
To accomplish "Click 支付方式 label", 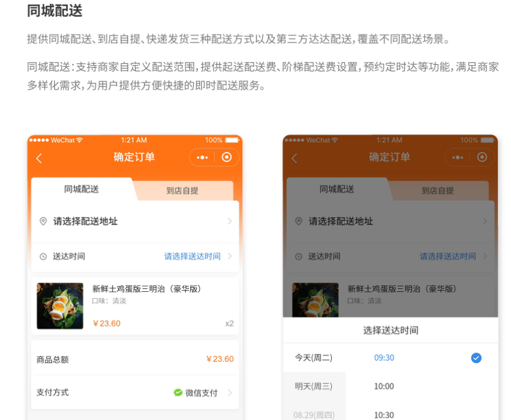I will pyautogui.click(x=53, y=393).
